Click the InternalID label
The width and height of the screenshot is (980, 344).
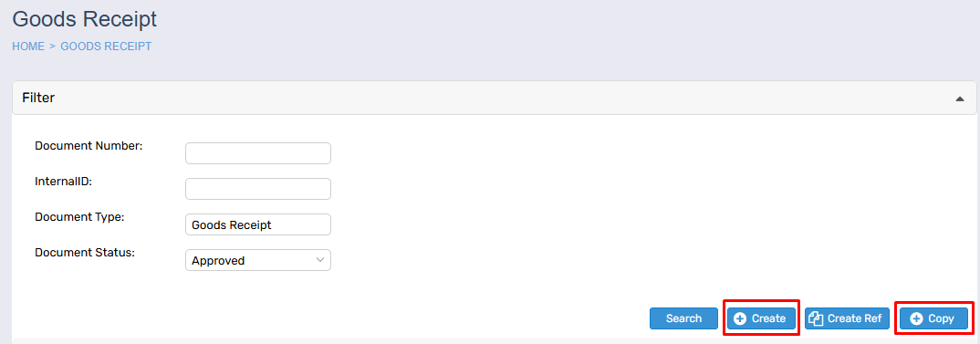pyautogui.click(x=64, y=182)
